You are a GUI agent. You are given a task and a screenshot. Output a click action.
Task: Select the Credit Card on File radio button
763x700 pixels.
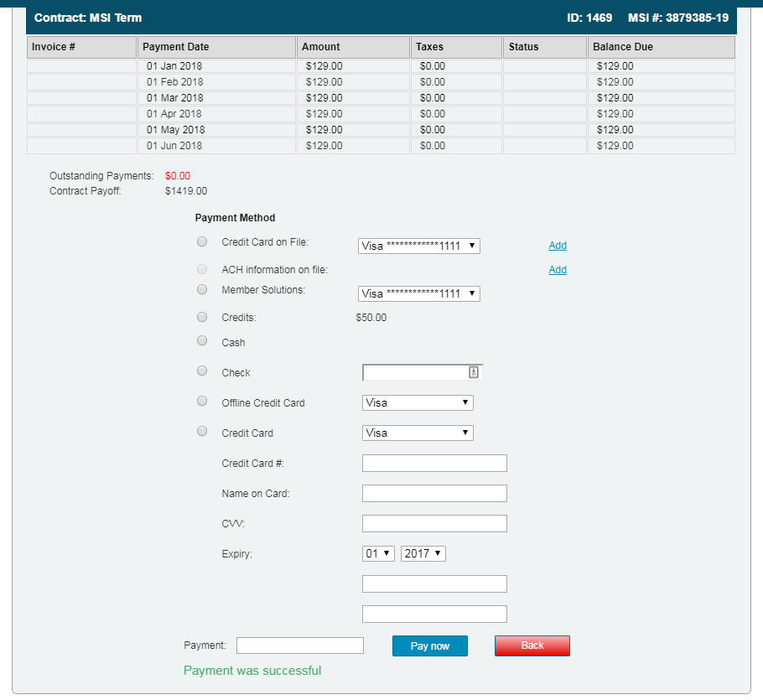coord(202,242)
